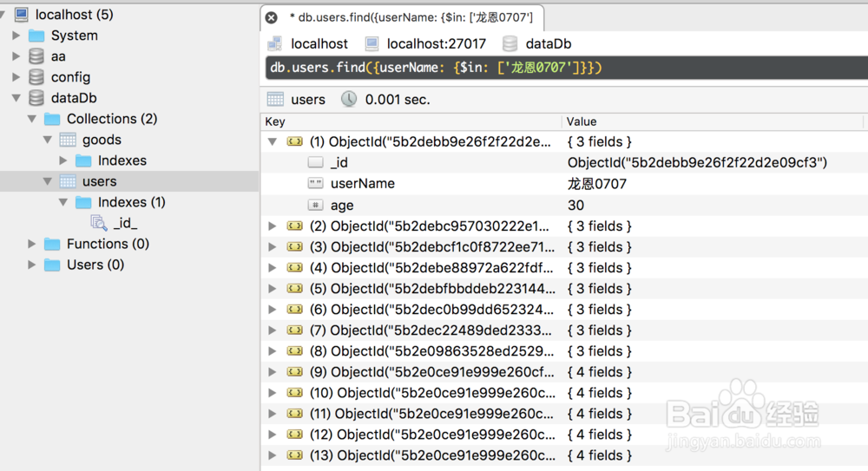Click the _id field type icon

coord(316,162)
